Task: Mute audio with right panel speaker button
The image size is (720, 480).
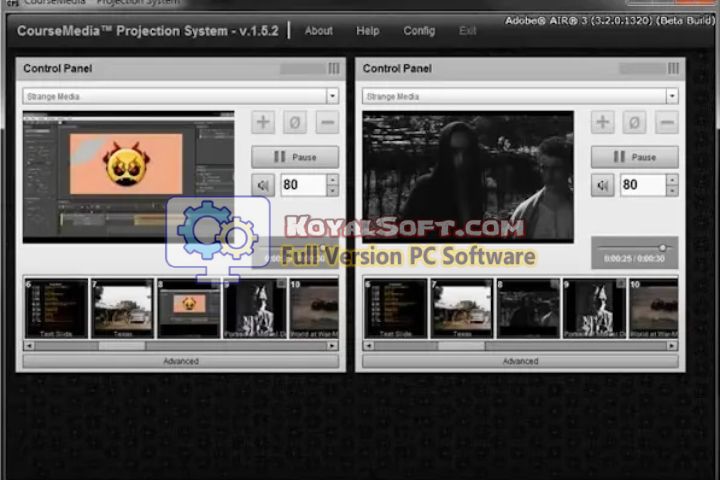Action: coord(603,185)
